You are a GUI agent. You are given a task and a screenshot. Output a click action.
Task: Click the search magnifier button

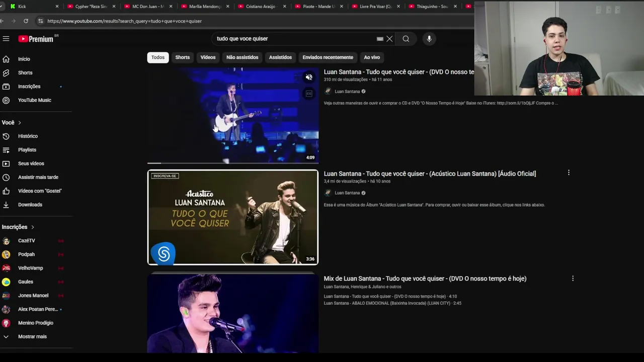(x=406, y=39)
